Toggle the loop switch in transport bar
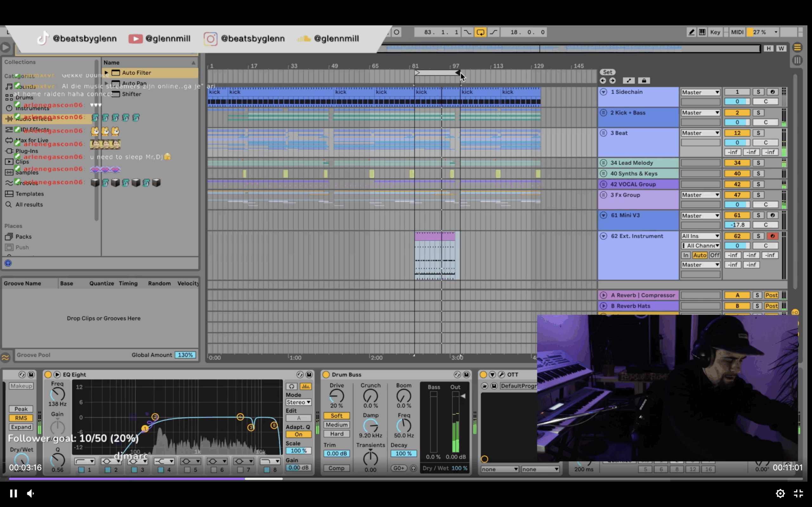 pos(480,32)
